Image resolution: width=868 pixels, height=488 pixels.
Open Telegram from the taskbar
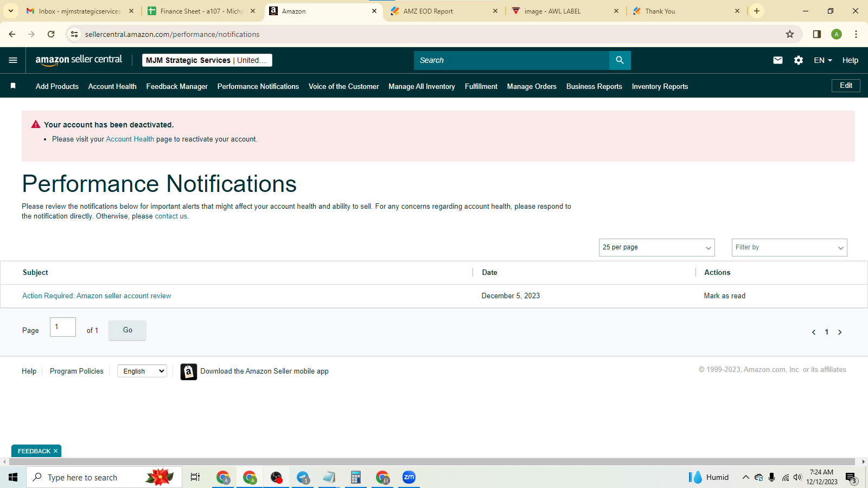click(x=303, y=477)
